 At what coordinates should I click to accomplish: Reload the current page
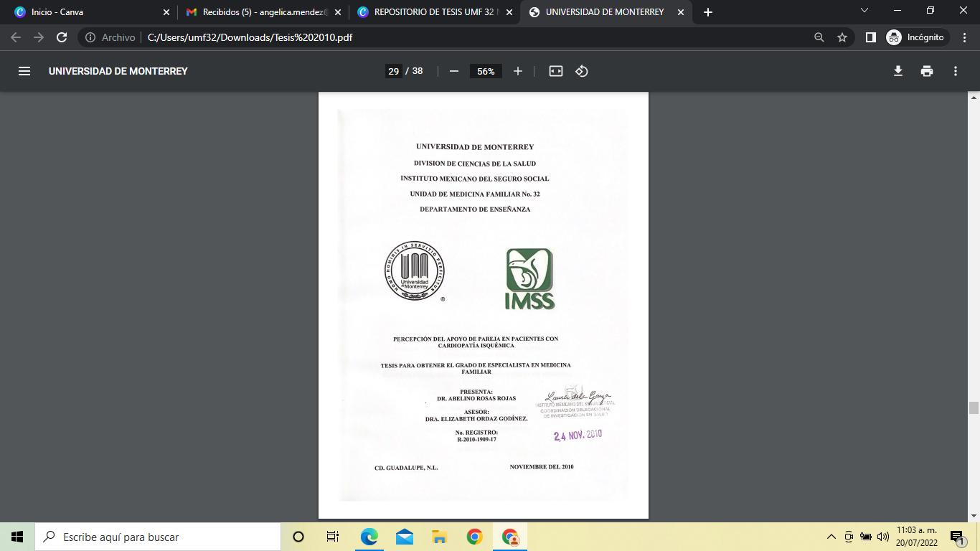click(62, 37)
